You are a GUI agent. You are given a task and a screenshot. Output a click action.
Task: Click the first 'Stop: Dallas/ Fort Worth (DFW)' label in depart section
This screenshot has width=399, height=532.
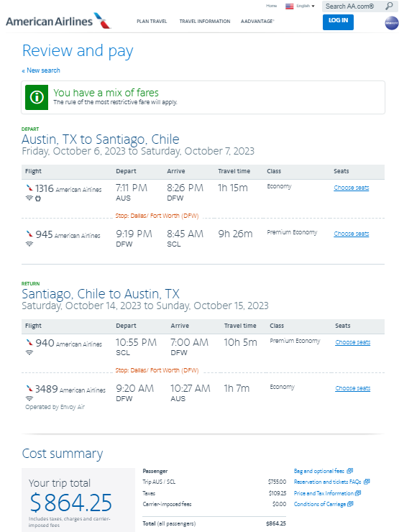tap(157, 216)
